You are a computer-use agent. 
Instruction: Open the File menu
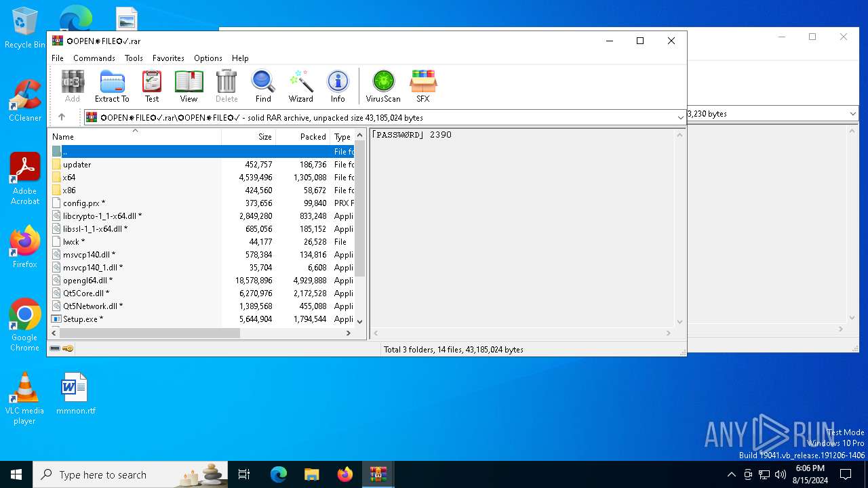58,58
